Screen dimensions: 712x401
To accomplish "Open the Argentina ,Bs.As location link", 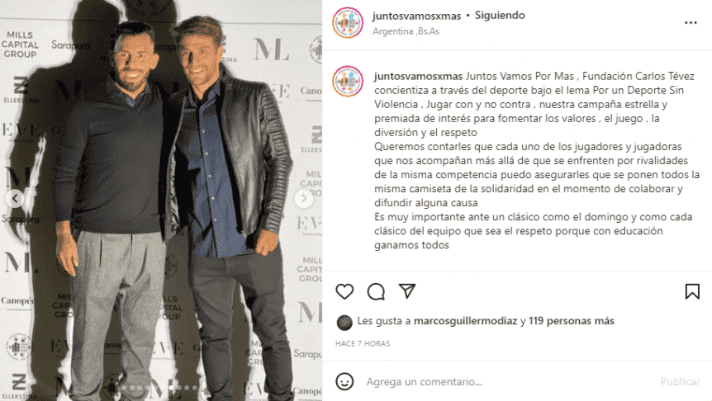I will click(x=406, y=31).
